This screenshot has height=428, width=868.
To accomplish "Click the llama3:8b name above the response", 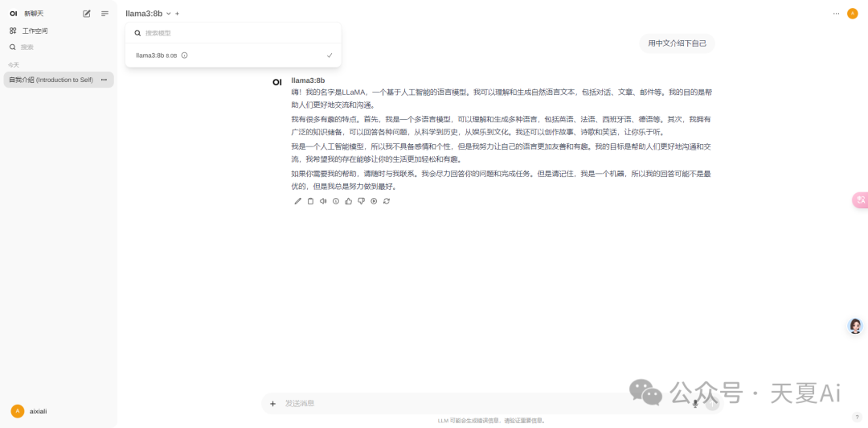I will click(x=309, y=80).
